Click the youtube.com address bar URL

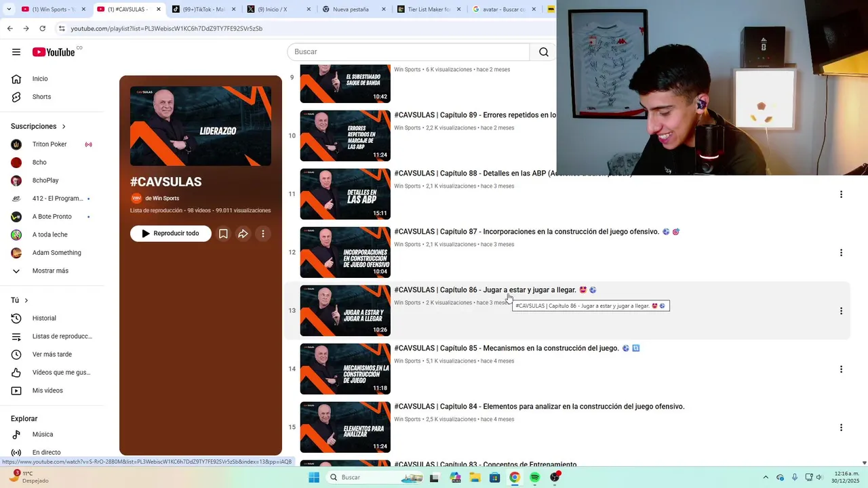point(166,28)
